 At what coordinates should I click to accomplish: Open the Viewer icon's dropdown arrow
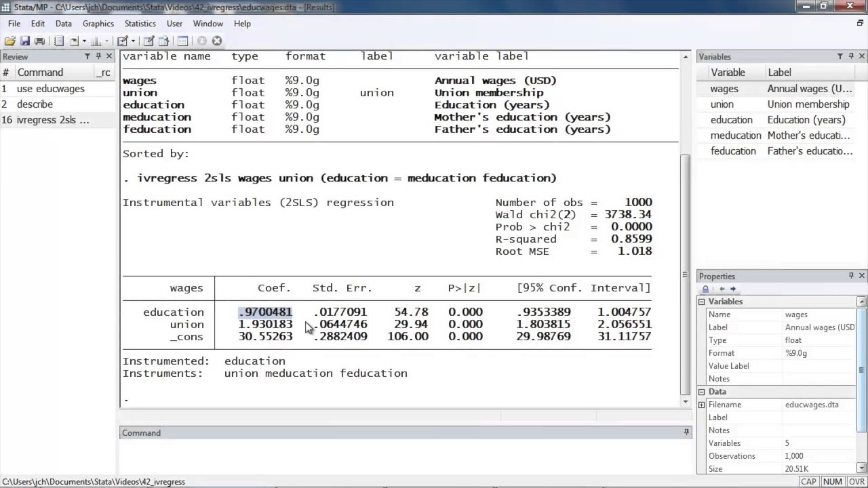pos(84,41)
